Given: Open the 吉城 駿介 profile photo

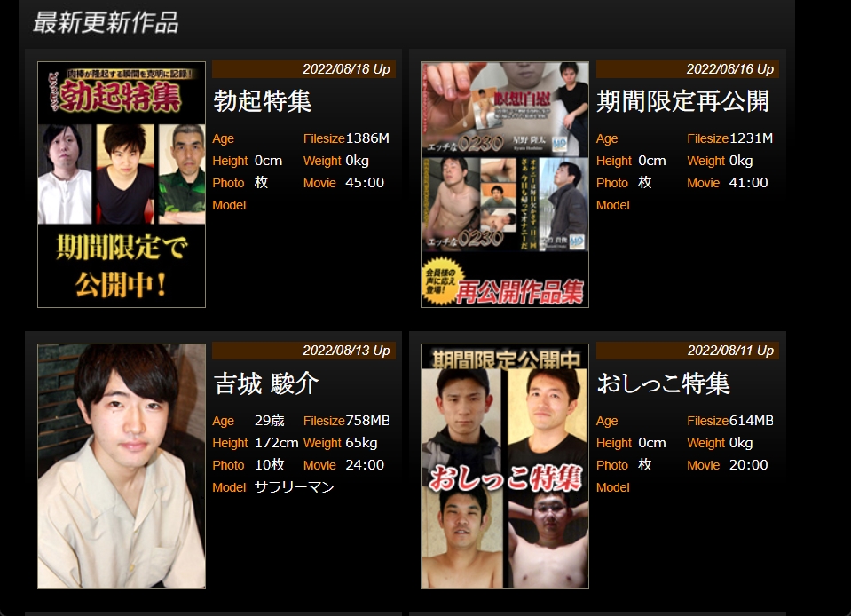Looking at the screenshot, I should coord(122,466).
